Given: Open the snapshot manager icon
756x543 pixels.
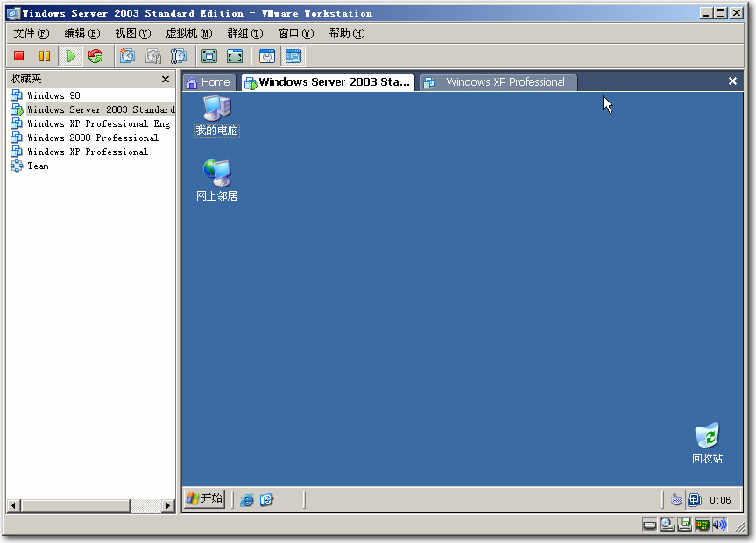Looking at the screenshot, I should click(179, 56).
